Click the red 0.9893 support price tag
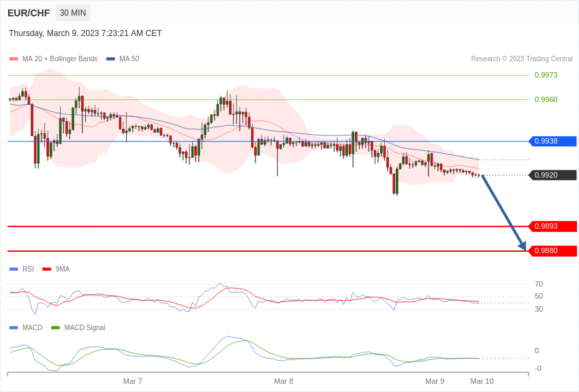The width and height of the screenshot is (579, 392). [x=553, y=227]
